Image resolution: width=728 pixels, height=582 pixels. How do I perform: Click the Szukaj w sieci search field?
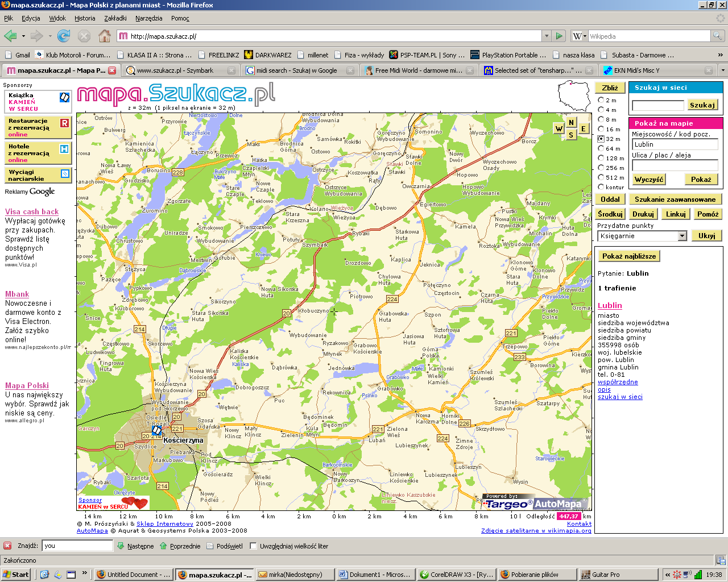658,105
